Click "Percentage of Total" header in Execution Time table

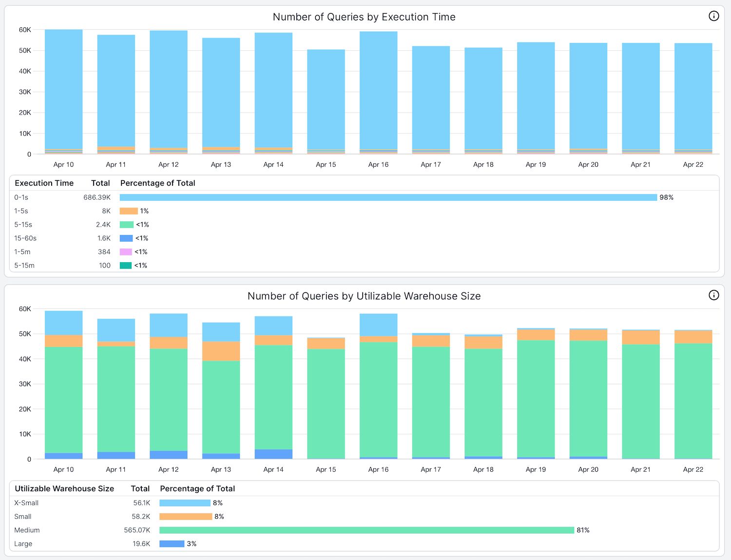(x=158, y=183)
